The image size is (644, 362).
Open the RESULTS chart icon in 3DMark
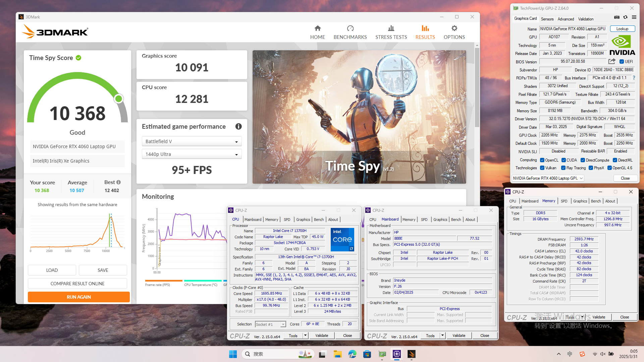pyautogui.click(x=425, y=28)
